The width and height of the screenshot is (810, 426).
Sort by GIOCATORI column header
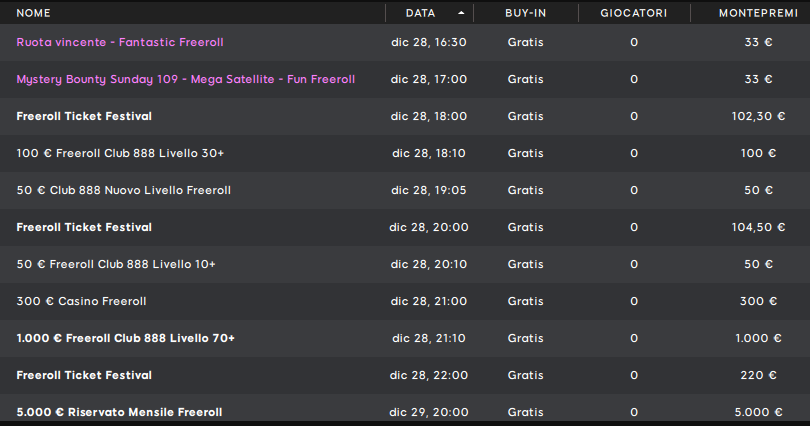[633, 13]
